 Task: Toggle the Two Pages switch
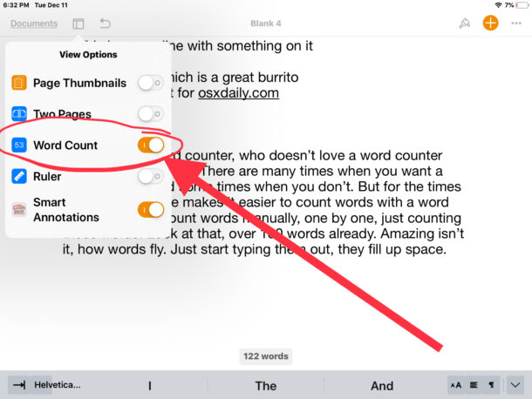(x=151, y=114)
